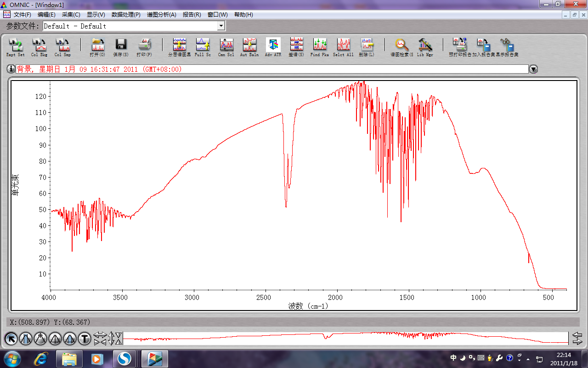
Task: Click the 打开(O) open file icon
Action: coord(97,47)
